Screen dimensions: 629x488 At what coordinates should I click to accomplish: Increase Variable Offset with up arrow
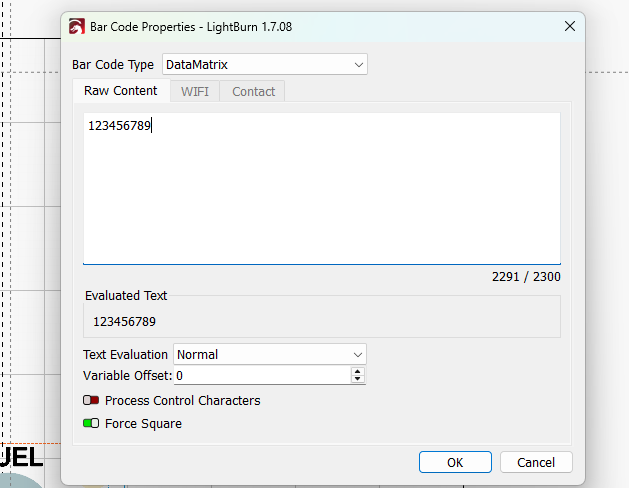357,371
